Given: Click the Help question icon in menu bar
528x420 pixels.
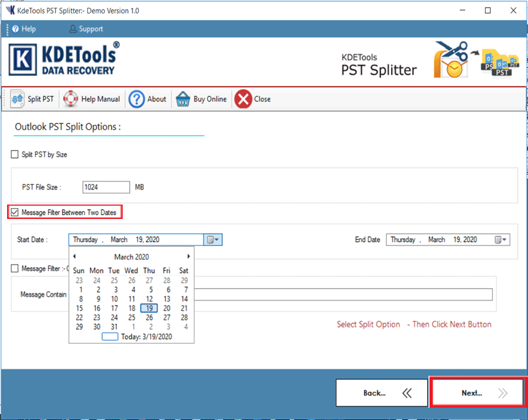Looking at the screenshot, I should coord(15,29).
